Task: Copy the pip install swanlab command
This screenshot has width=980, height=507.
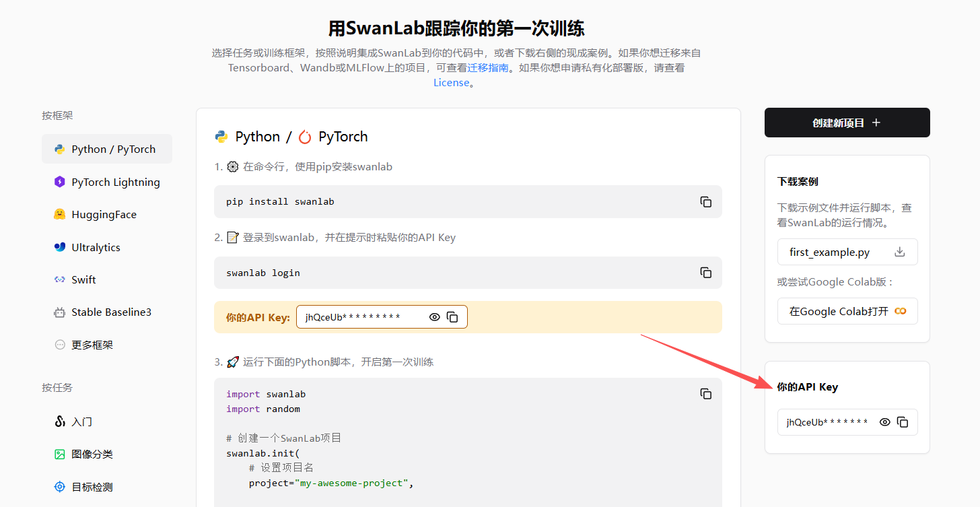Action: [705, 202]
